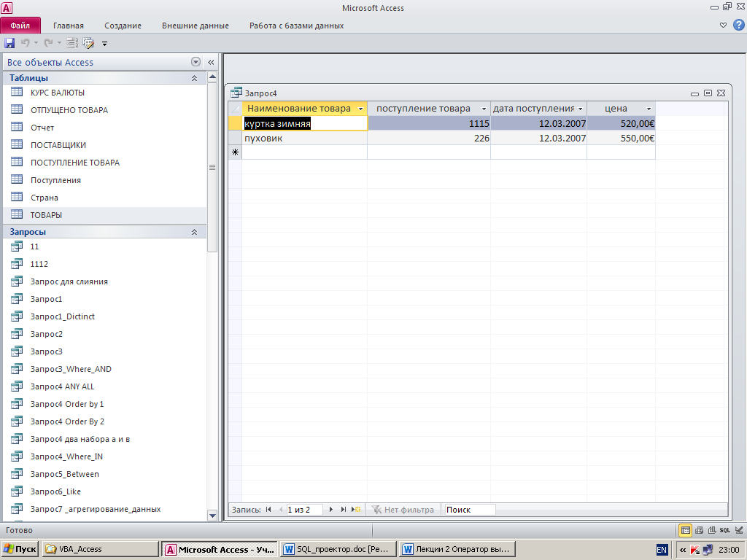747x560 pixels.
Task: Open the Файл tab
Action: click(x=20, y=26)
